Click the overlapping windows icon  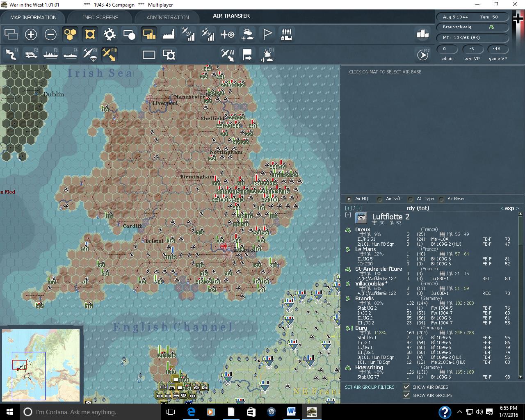click(11, 34)
